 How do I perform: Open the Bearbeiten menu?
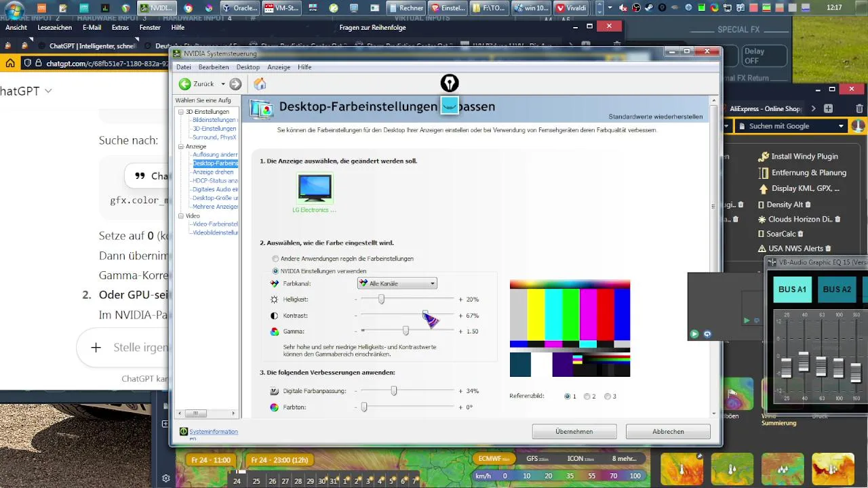214,67
